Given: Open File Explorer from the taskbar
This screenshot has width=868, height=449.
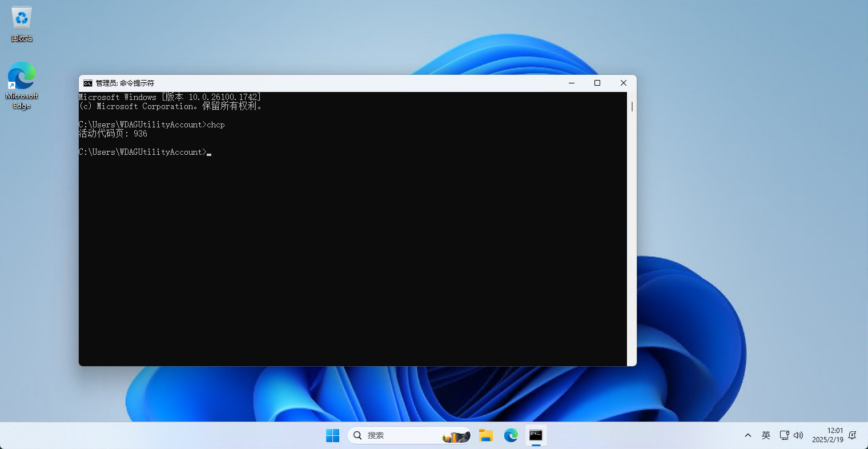Looking at the screenshot, I should pyautogui.click(x=485, y=435).
